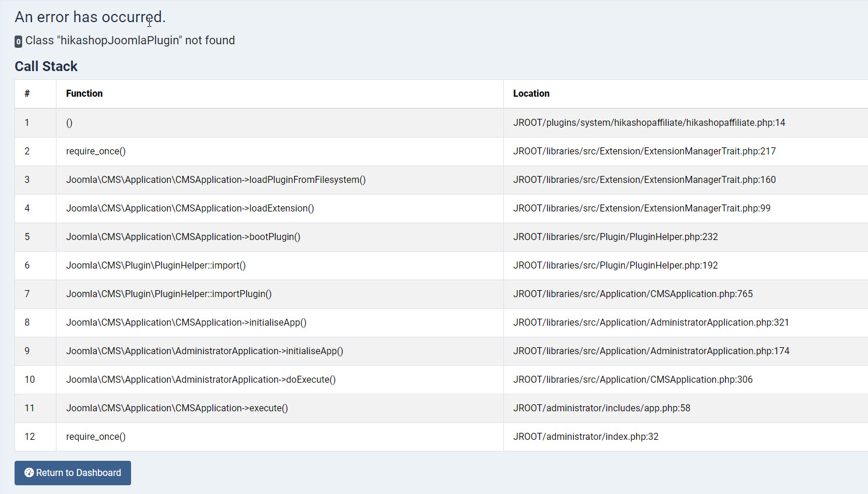Click the Return to Dashboard button

click(73, 473)
